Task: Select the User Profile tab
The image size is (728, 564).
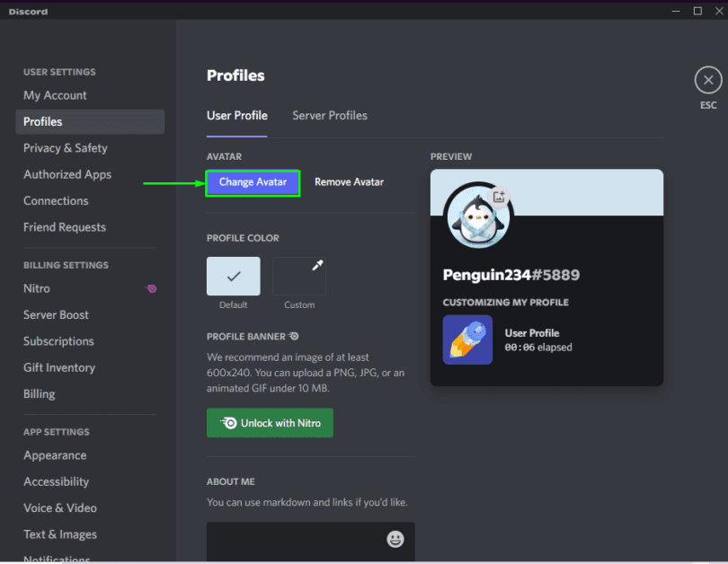Action: (237, 116)
